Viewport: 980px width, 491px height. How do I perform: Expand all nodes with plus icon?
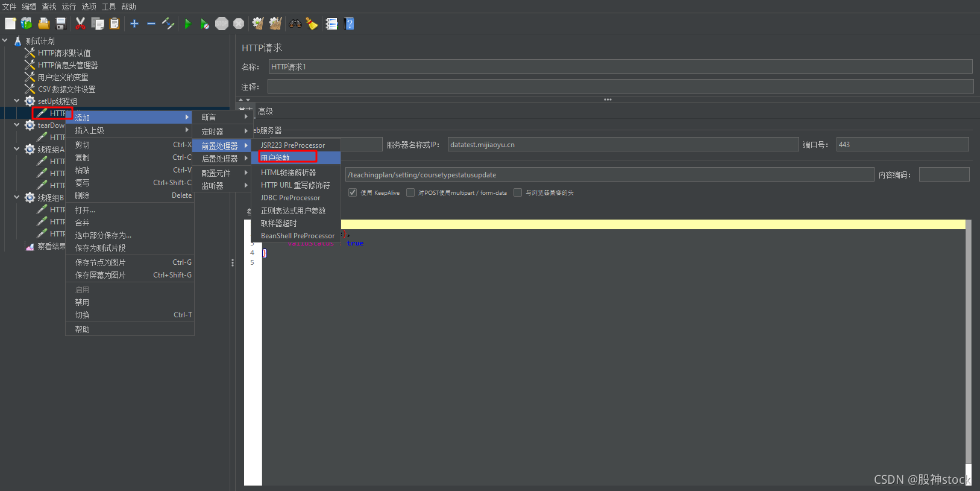click(134, 24)
